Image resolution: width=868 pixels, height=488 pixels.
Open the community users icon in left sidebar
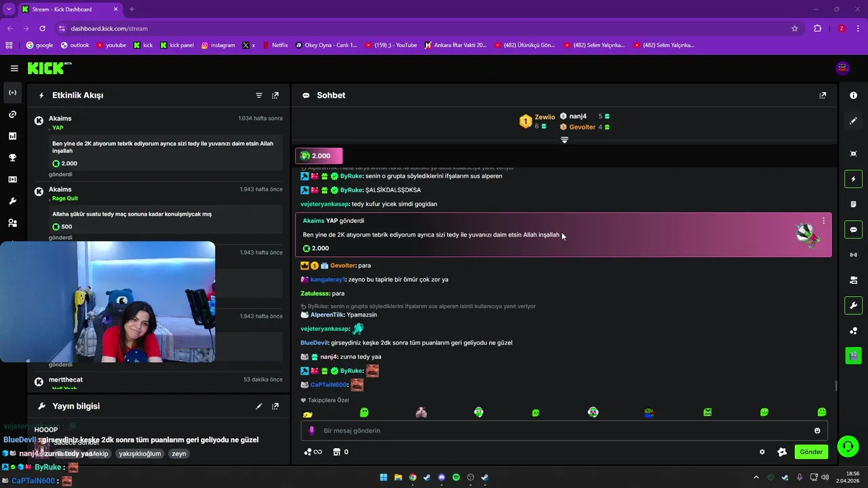point(13,223)
